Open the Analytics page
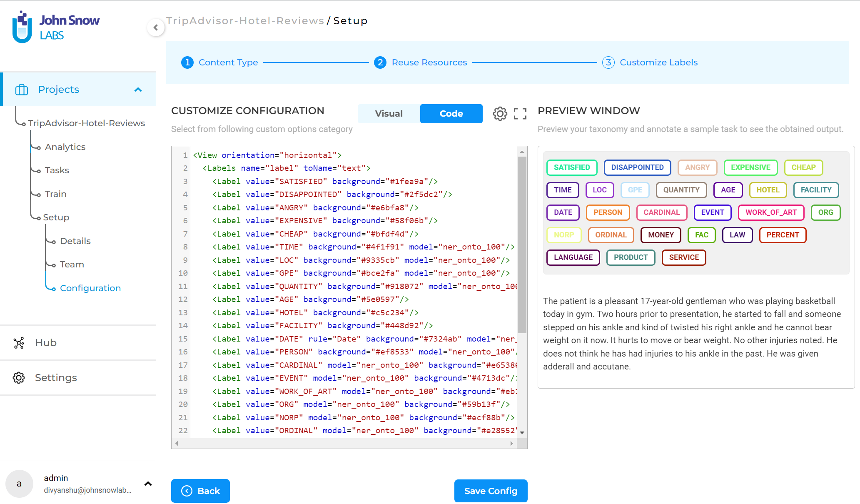 tap(65, 147)
